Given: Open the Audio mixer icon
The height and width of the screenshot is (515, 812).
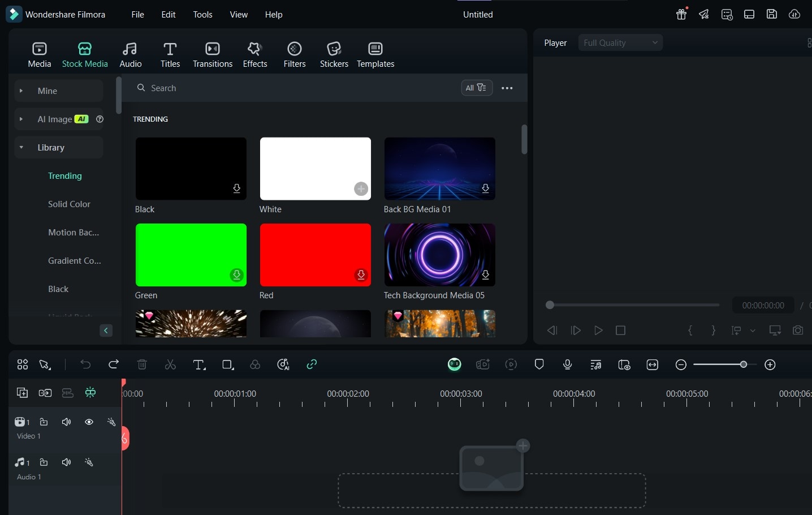Looking at the screenshot, I should (596, 365).
